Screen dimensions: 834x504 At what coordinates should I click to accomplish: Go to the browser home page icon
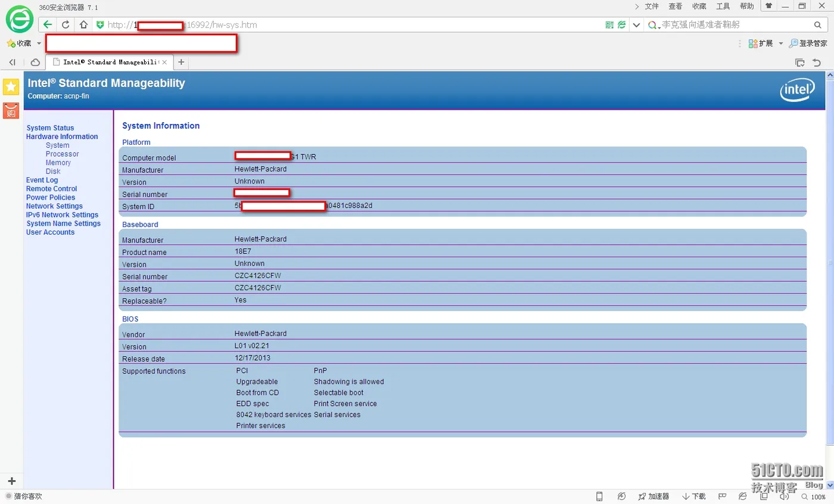tap(83, 25)
